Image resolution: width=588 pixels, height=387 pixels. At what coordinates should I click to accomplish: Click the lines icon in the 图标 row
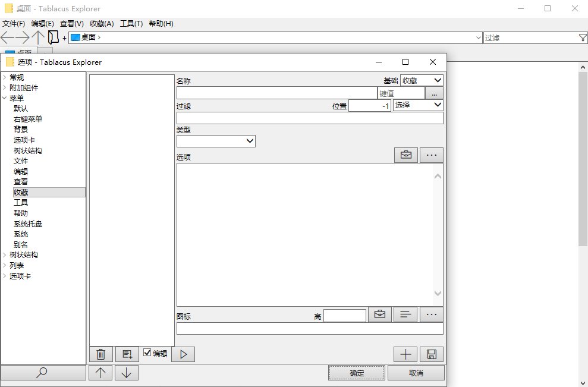click(x=405, y=314)
